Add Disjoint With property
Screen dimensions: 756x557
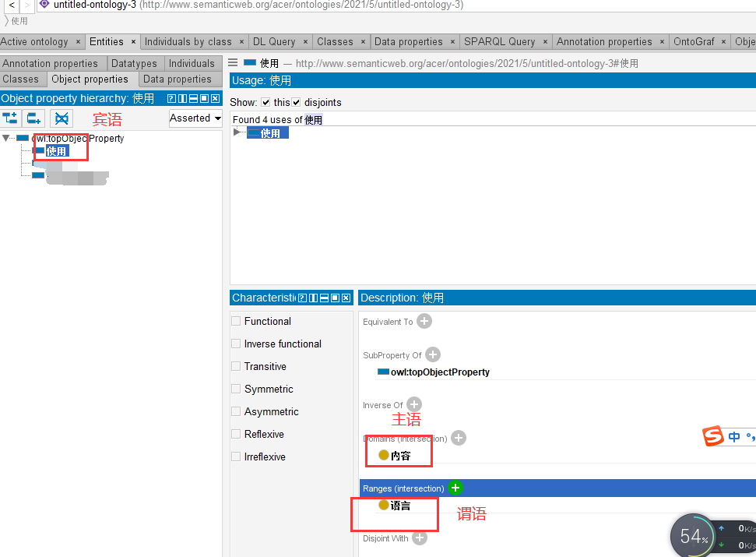point(420,538)
